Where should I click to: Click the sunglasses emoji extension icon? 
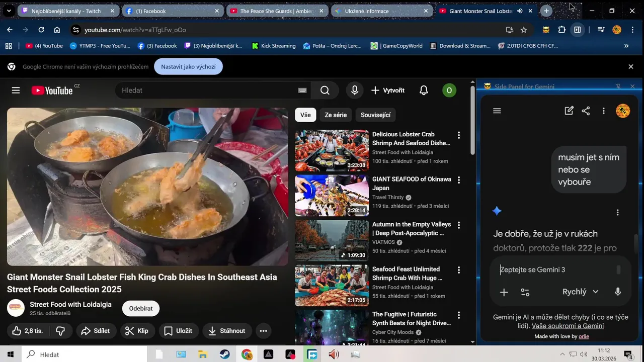coord(546,30)
